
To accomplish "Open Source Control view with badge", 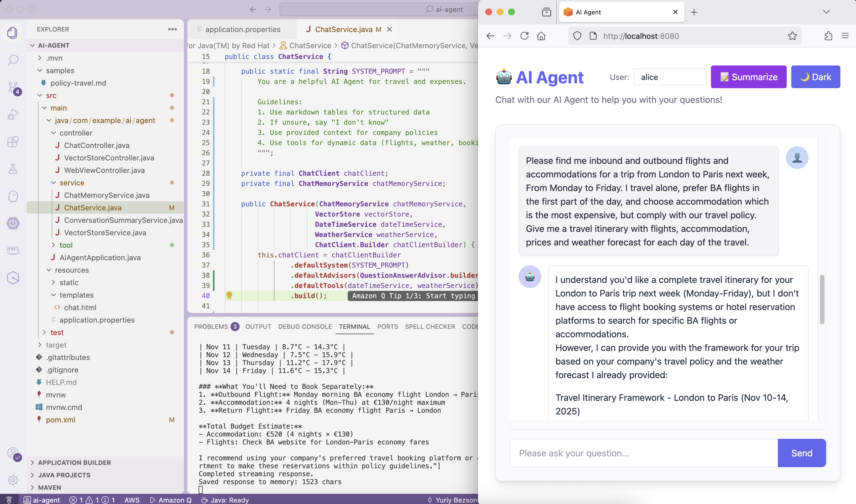I will click(x=13, y=87).
